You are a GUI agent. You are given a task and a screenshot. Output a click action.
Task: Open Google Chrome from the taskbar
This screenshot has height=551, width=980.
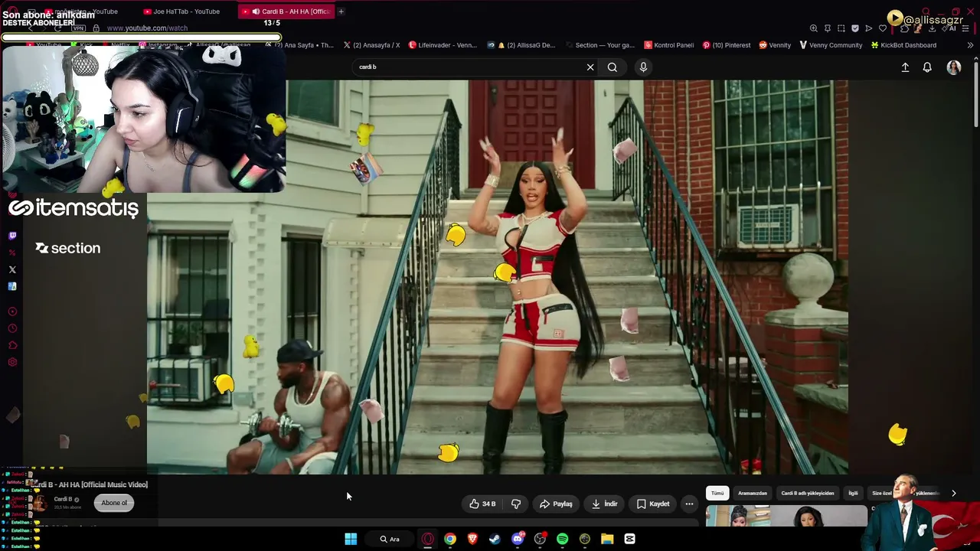click(450, 539)
